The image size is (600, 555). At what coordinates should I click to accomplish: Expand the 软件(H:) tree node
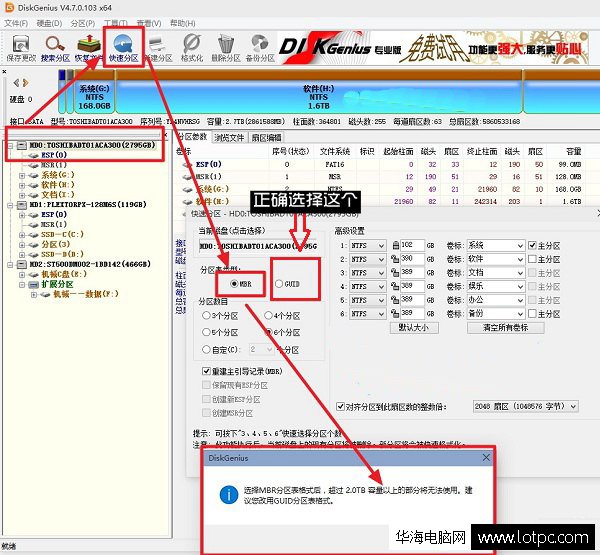click(22, 185)
